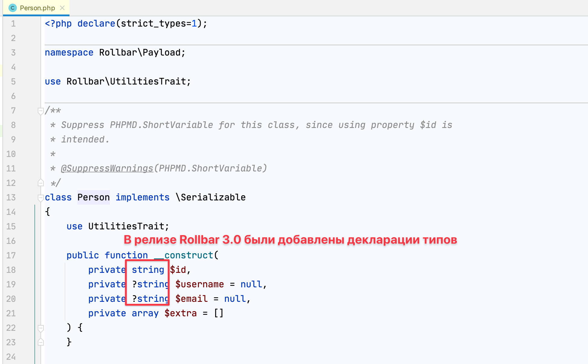Click the declare keyword on line 1
Screen dimensions: 588x364
tap(96, 24)
